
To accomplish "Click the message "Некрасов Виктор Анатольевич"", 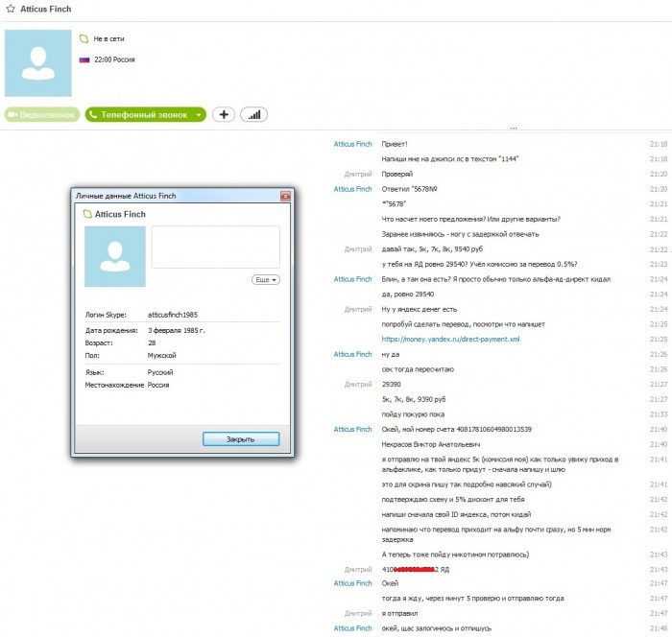I will coord(431,445).
